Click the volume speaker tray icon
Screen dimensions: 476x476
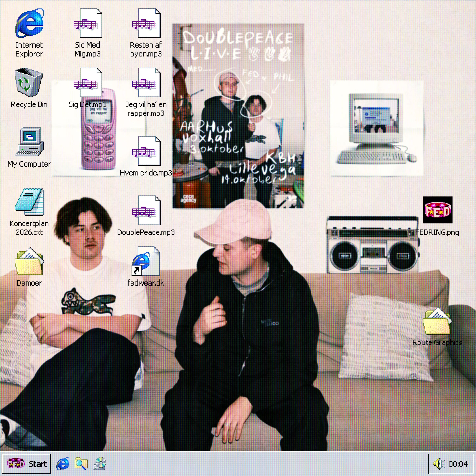pyautogui.click(x=439, y=464)
